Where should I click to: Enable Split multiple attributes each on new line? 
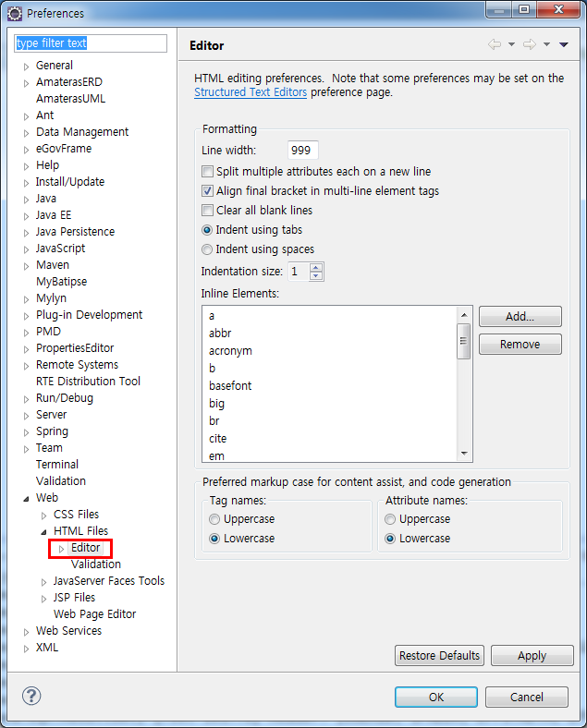click(x=208, y=171)
